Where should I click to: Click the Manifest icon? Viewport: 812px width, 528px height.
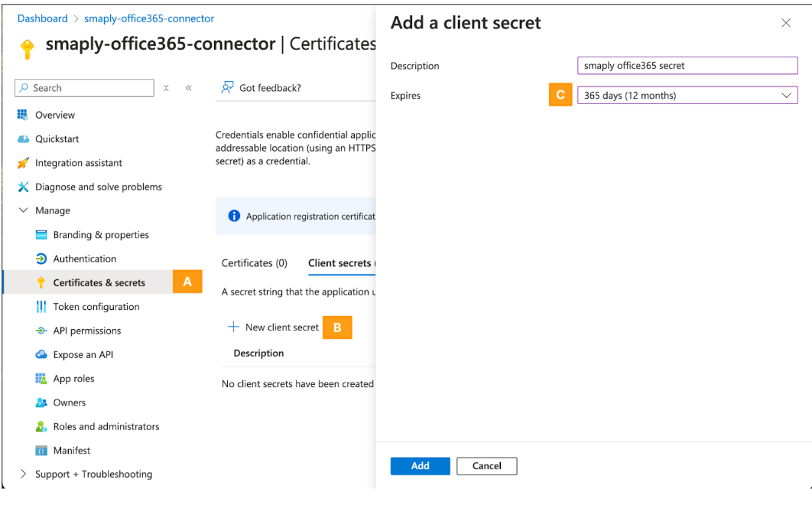(x=41, y=451)
